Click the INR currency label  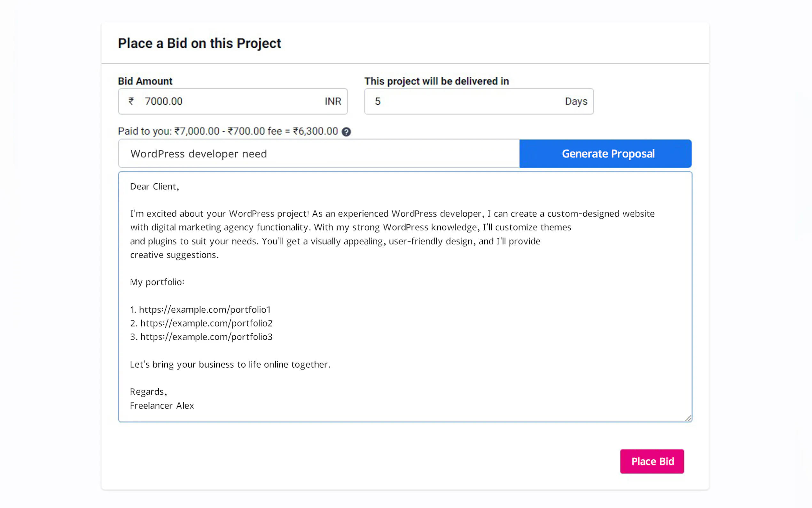(x=333, y=101)
